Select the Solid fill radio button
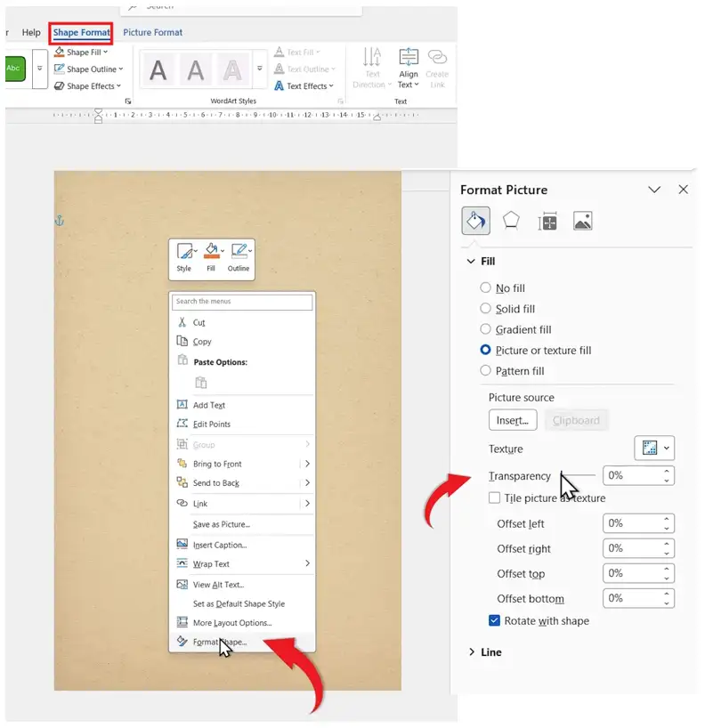Viewport: 705px width, 728px height. [x=485, y=308]
